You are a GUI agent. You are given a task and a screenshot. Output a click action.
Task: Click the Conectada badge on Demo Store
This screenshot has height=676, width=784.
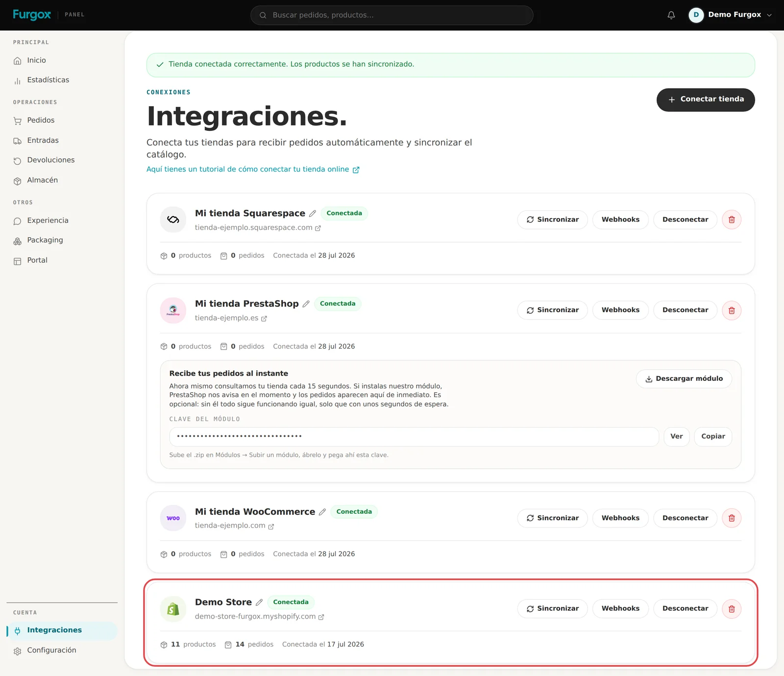point(291,602)
